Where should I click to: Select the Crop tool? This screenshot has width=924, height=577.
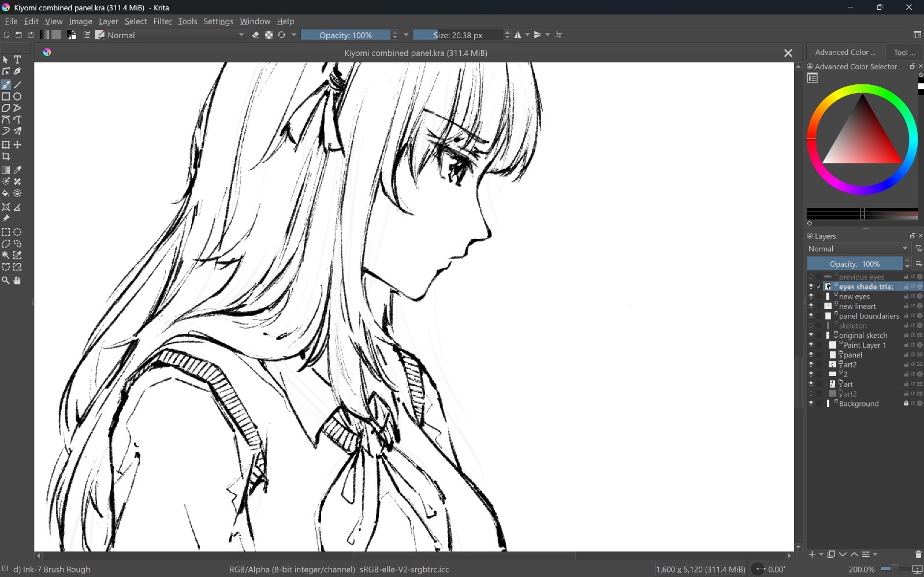pyautogui.click(x=6, y=157)
